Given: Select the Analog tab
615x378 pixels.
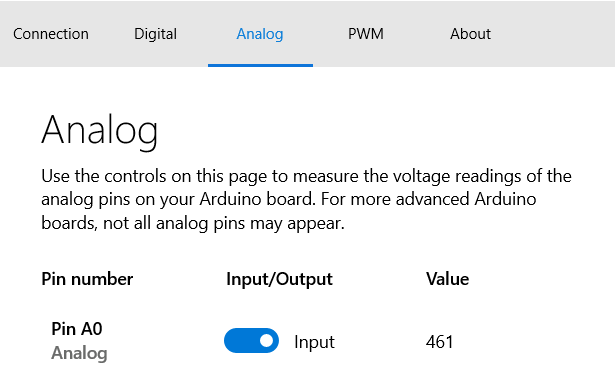Looking at the screenshot, I should pos(260,34).
